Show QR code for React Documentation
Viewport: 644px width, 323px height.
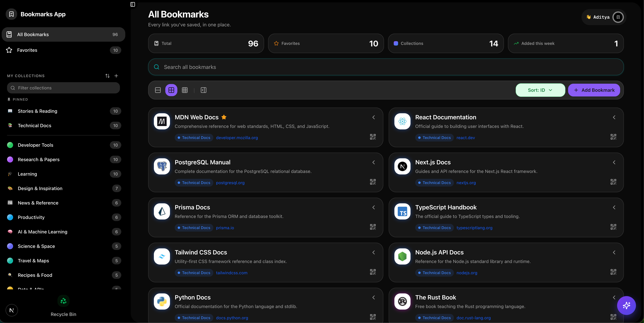(x=613, y=137)
